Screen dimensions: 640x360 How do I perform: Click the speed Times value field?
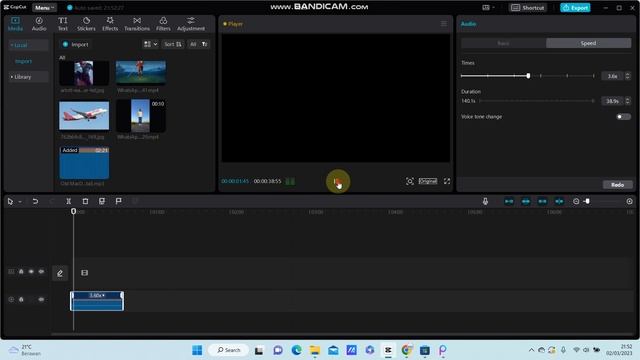click(613, 76)
